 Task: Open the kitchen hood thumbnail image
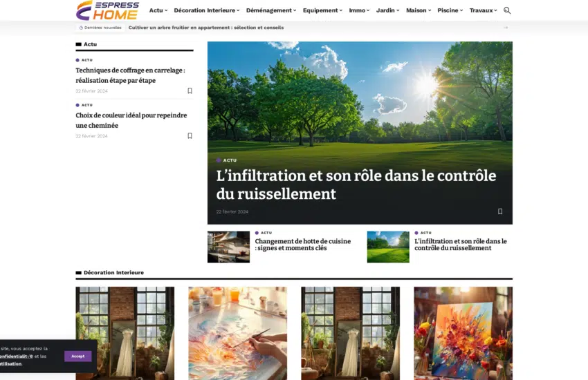pyautogui.click(x=228, y=247)
